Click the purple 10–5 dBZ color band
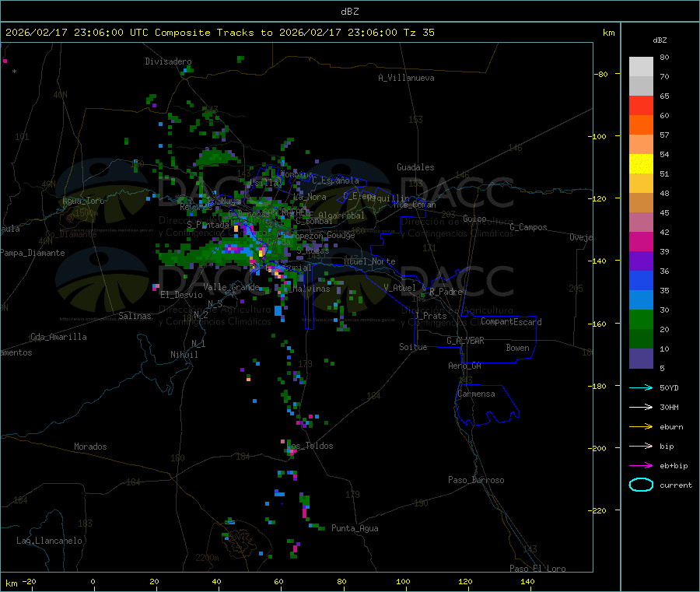Screen dimensions: 700x592 641,359
